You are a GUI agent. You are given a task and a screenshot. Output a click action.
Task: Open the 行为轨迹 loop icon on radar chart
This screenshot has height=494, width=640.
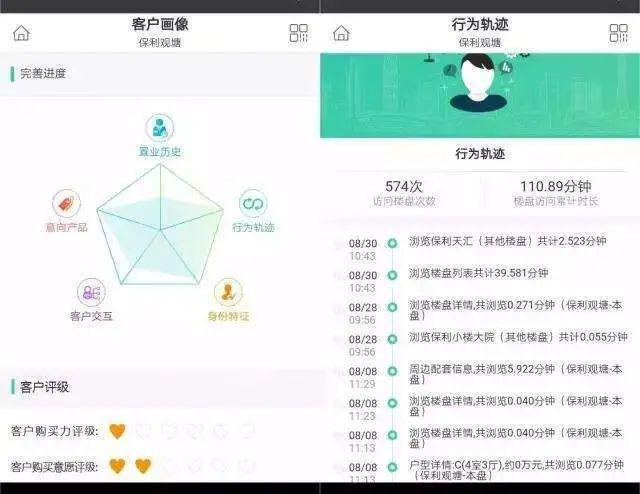point(253,203)
